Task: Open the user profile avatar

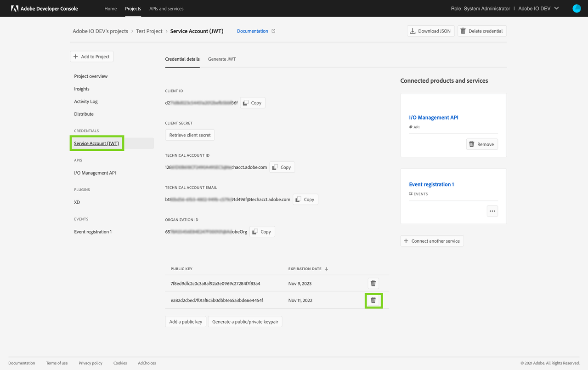Action: (x=577, y=8)
